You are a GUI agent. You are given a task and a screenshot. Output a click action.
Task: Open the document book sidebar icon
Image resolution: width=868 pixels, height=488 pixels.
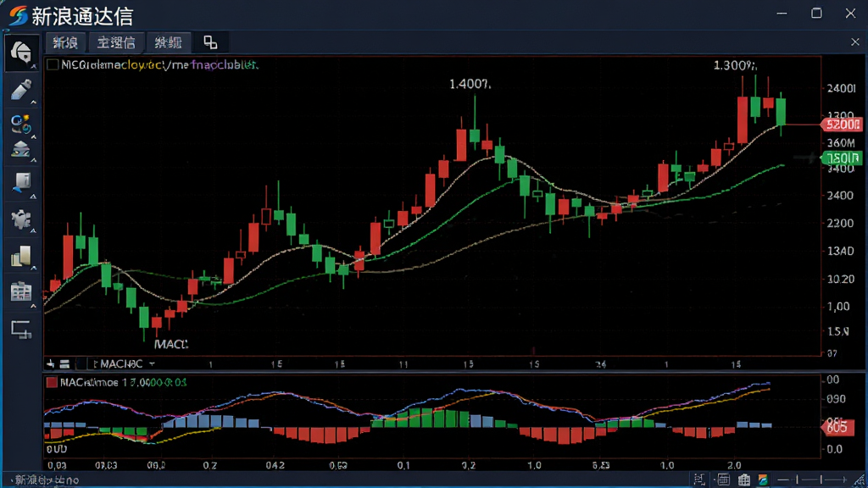21,182
